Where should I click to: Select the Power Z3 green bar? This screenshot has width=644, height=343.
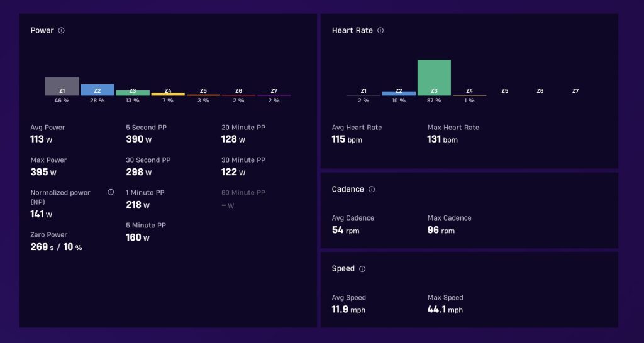(133, 93)
